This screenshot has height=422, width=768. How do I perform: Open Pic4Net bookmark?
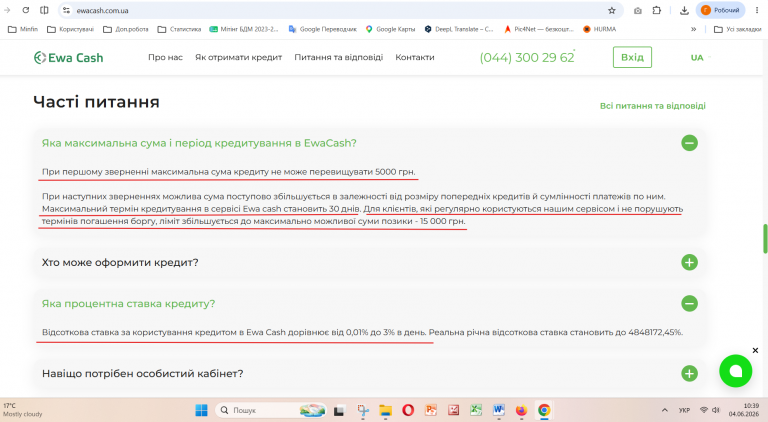(539, 29)
